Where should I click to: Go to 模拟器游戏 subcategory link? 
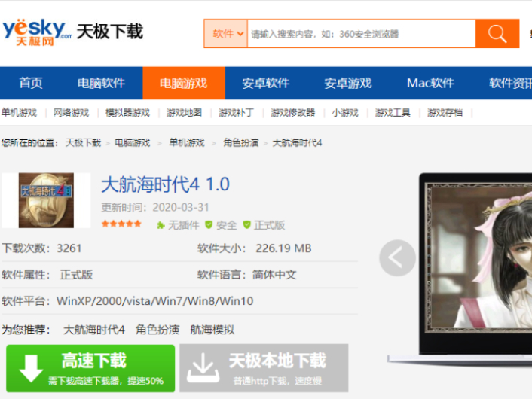(x=127, y=112)
